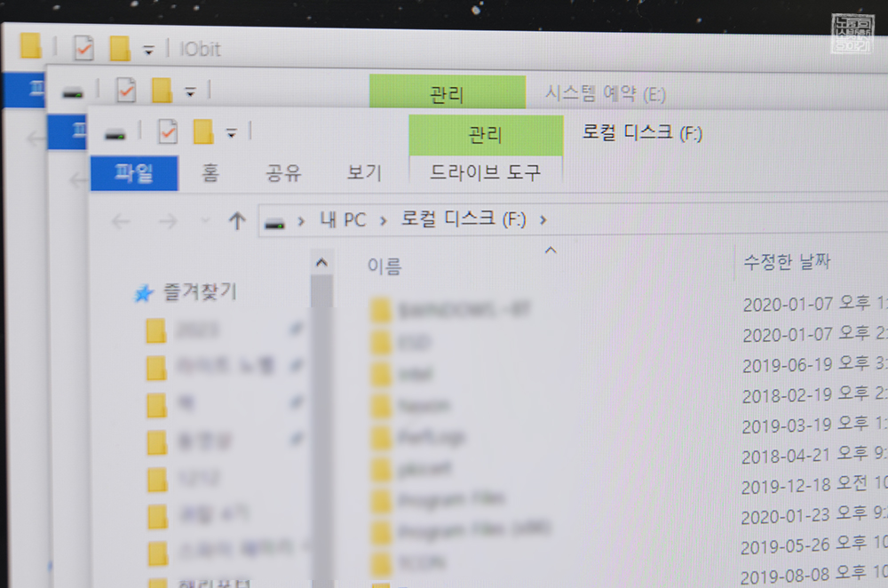Open the 파일 tab

(x=134, y=173)
